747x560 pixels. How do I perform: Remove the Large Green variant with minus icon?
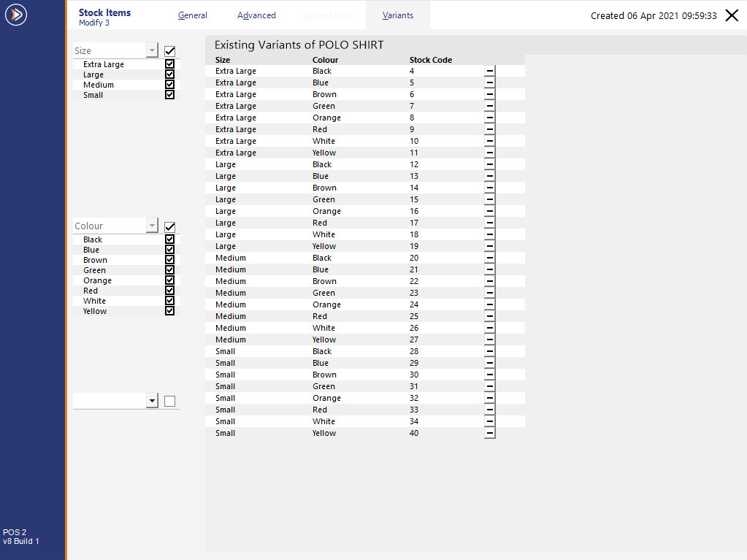coord(489,199)
